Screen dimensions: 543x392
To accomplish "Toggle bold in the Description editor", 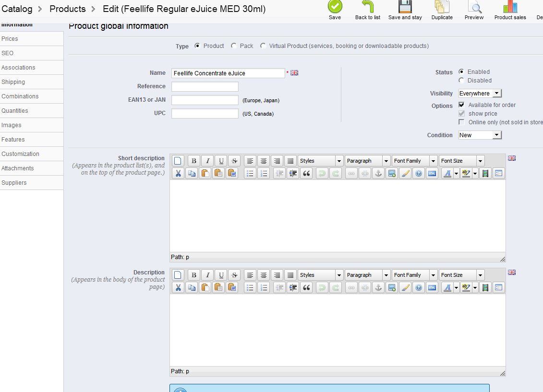I will [x=194, y=275].
